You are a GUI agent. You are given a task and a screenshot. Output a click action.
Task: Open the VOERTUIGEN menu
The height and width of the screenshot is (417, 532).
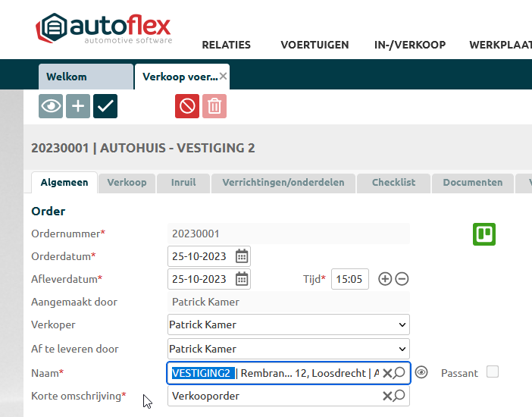pos(315,45)
